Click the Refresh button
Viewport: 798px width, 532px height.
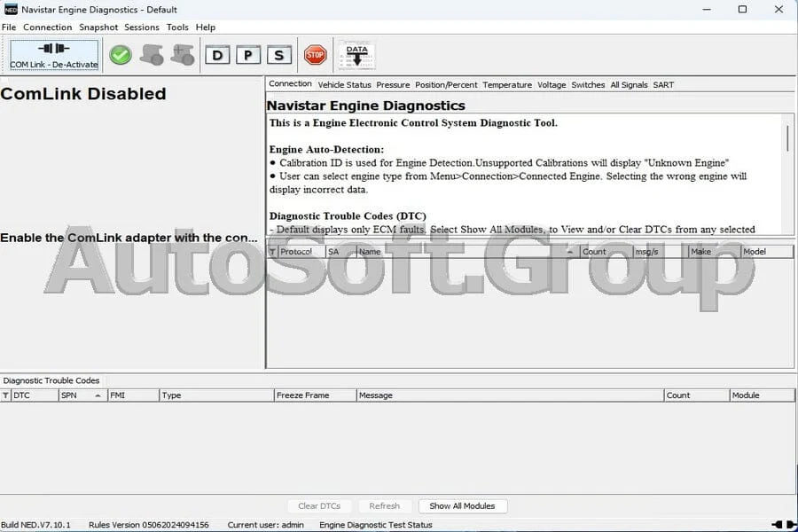[384, 506]
